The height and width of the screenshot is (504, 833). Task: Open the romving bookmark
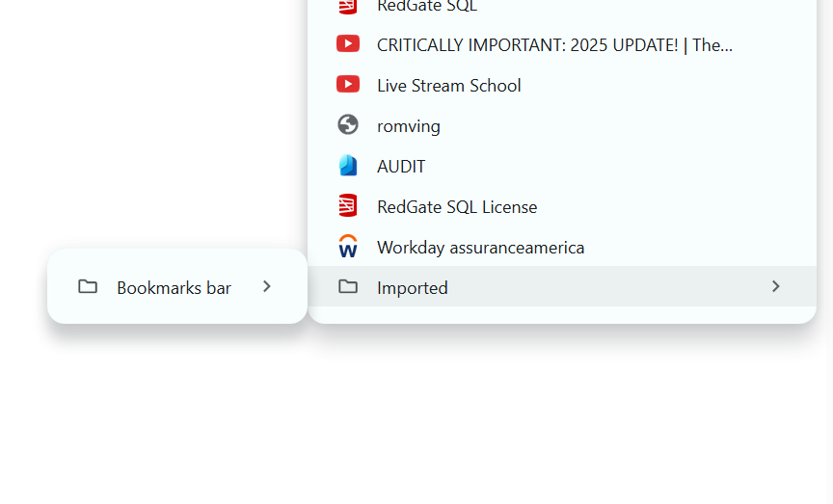(x=562, y=125)
